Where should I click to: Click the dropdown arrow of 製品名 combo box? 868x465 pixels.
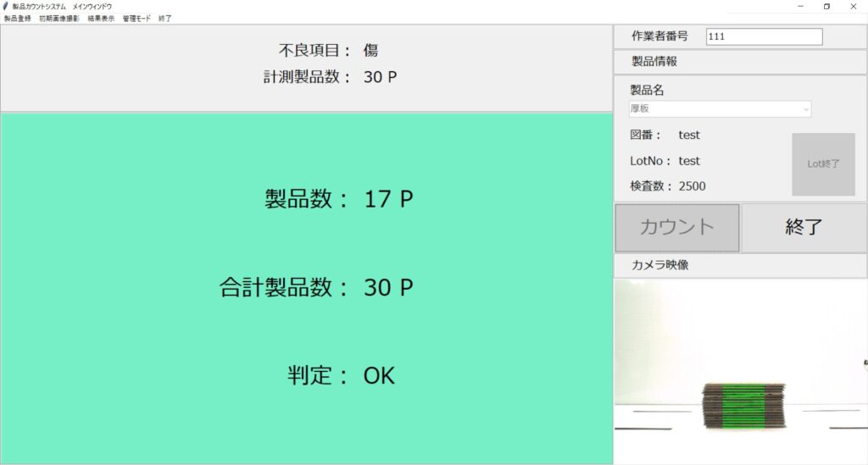[x=805, y=109]
